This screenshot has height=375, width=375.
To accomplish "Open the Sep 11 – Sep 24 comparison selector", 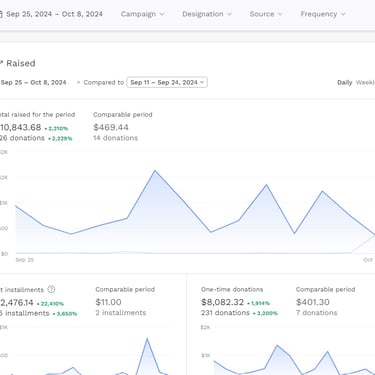I will 167,82.
